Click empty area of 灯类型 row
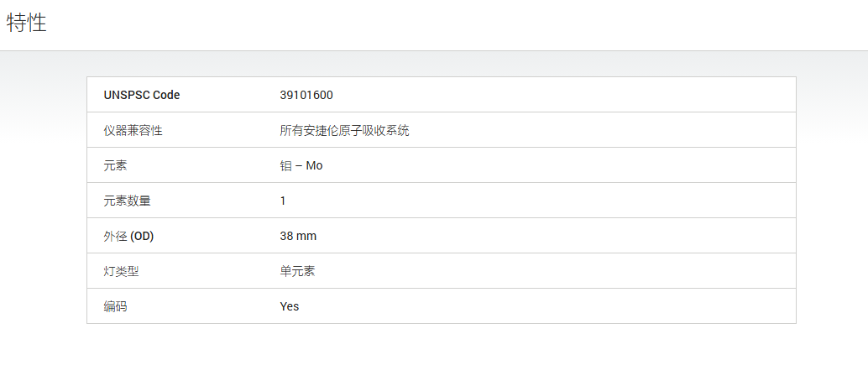This screenshot has height=381, width=868. pos(553,271)
